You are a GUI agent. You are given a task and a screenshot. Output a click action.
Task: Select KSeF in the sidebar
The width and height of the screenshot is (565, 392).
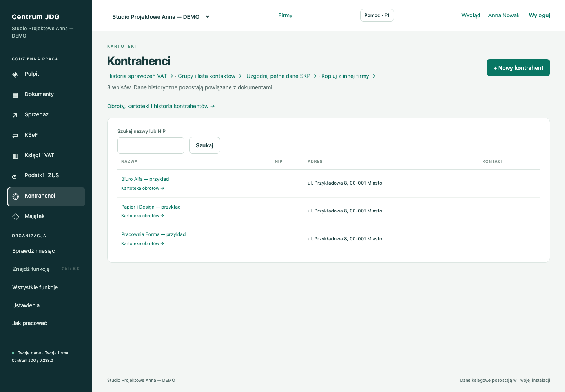(46, 135)
